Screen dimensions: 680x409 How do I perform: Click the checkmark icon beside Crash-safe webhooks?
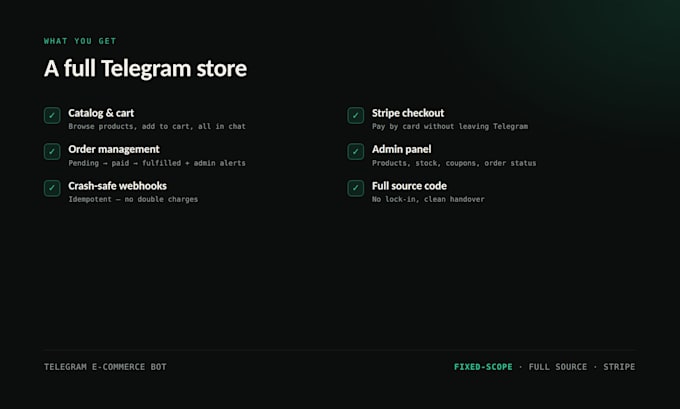(52, 188)
